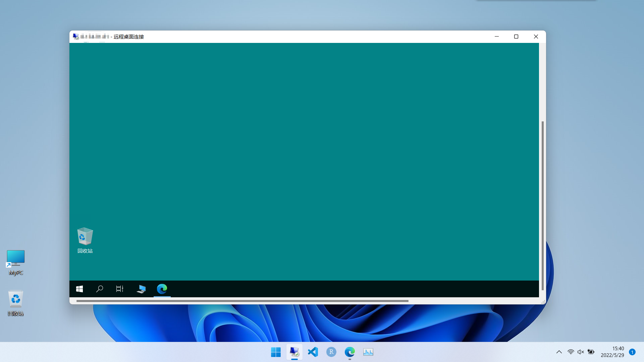Open the chart monitor app in the taskbar

(368, 352)
